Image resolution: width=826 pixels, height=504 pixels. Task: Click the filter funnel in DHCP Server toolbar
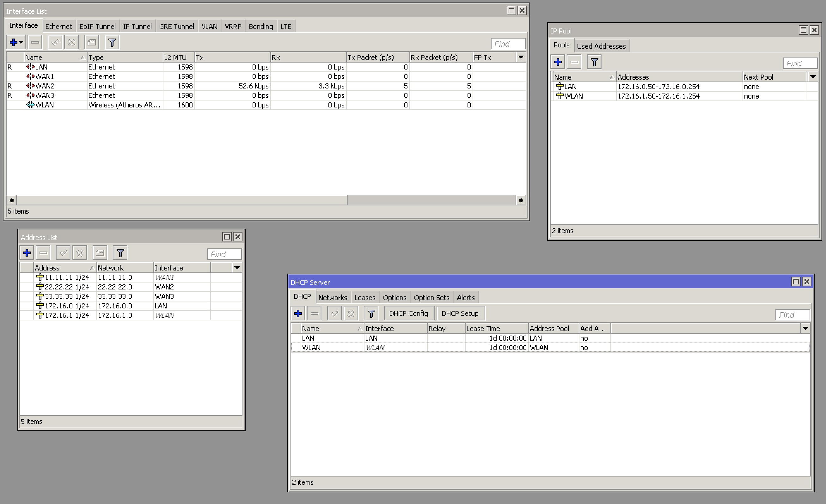[371, 314]
